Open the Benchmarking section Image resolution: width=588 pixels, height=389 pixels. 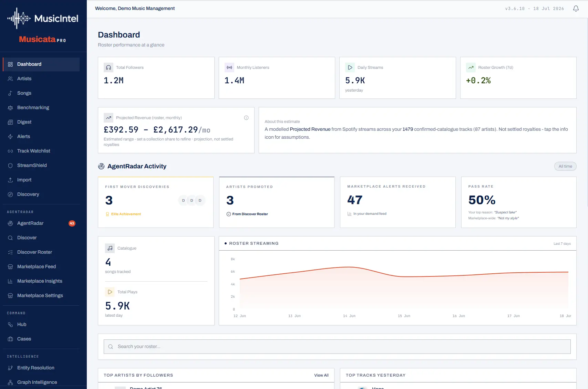(x=41, y=108)
